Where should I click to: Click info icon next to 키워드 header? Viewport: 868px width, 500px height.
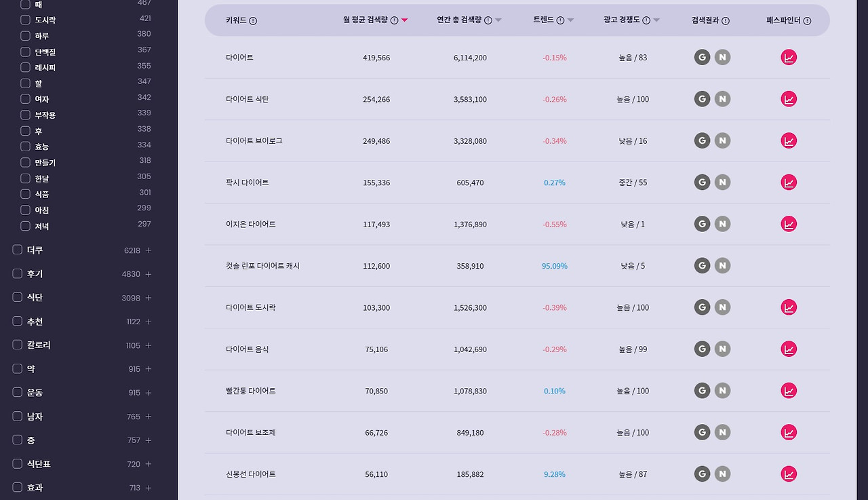tap(253, 21)
